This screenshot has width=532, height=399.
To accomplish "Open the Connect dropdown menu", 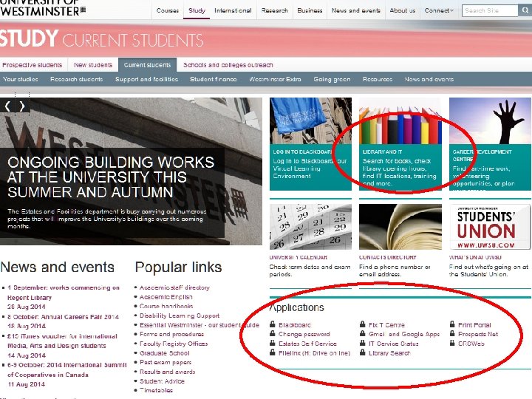I will coord(439,10).
